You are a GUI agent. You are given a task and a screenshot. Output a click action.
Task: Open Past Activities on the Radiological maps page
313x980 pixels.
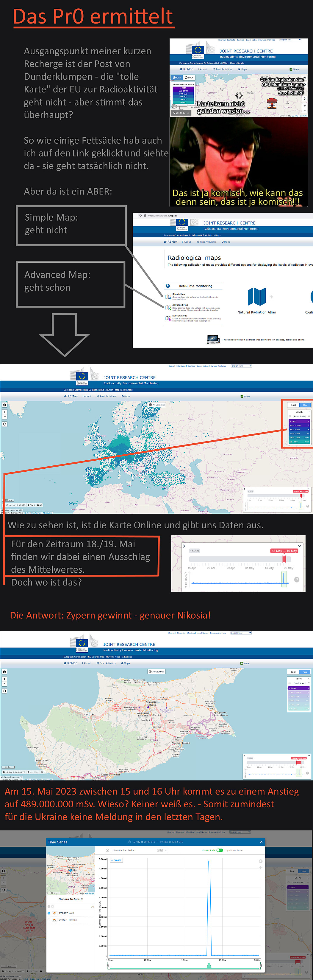coord(206,241)
